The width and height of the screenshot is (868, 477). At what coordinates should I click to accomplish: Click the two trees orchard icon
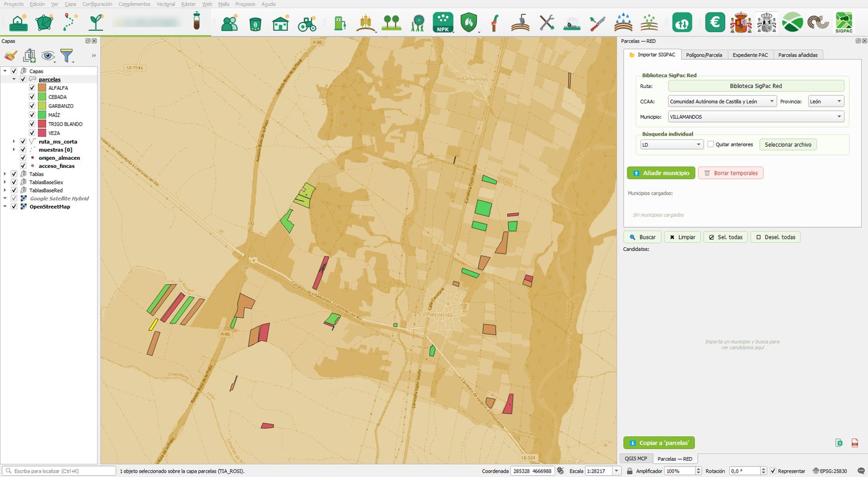(391, 24)
